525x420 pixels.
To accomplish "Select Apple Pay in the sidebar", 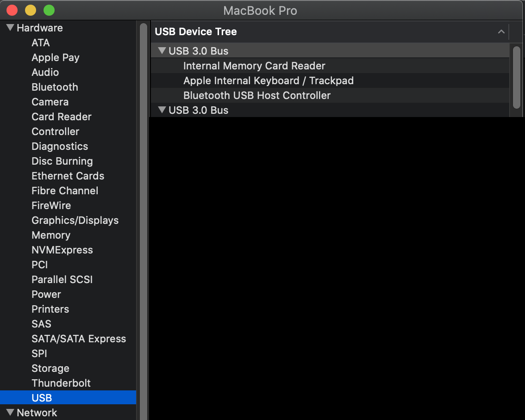I will coord(55,57).
